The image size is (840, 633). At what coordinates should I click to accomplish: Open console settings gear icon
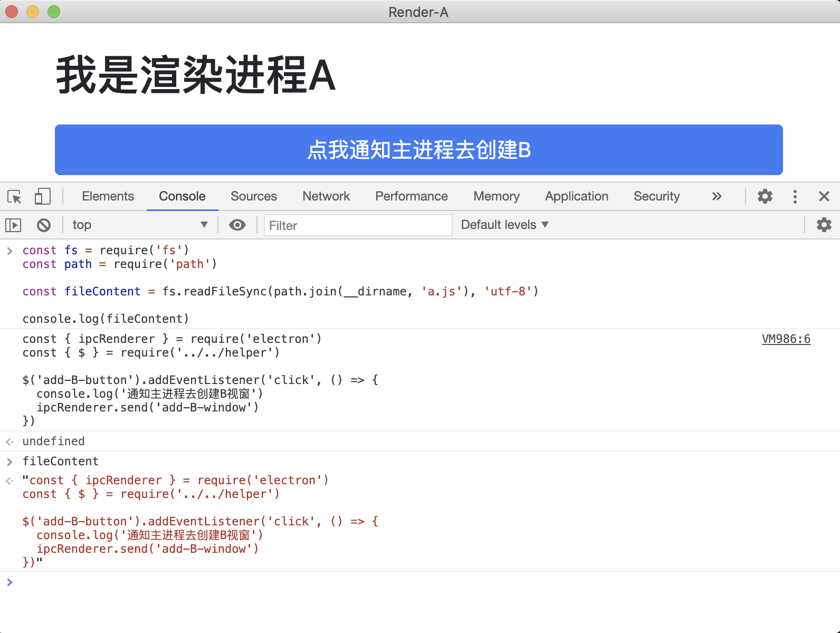[824, 225]
